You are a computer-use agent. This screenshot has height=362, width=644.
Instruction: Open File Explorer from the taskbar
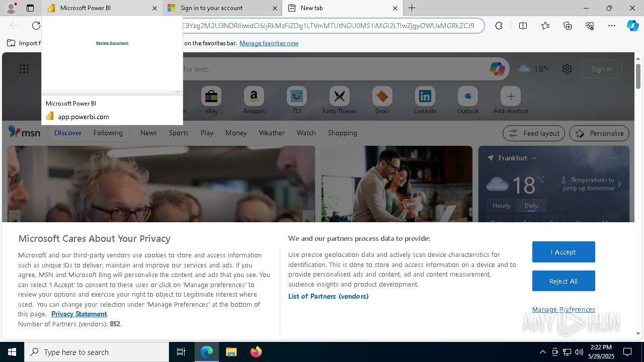pos(231,352)
